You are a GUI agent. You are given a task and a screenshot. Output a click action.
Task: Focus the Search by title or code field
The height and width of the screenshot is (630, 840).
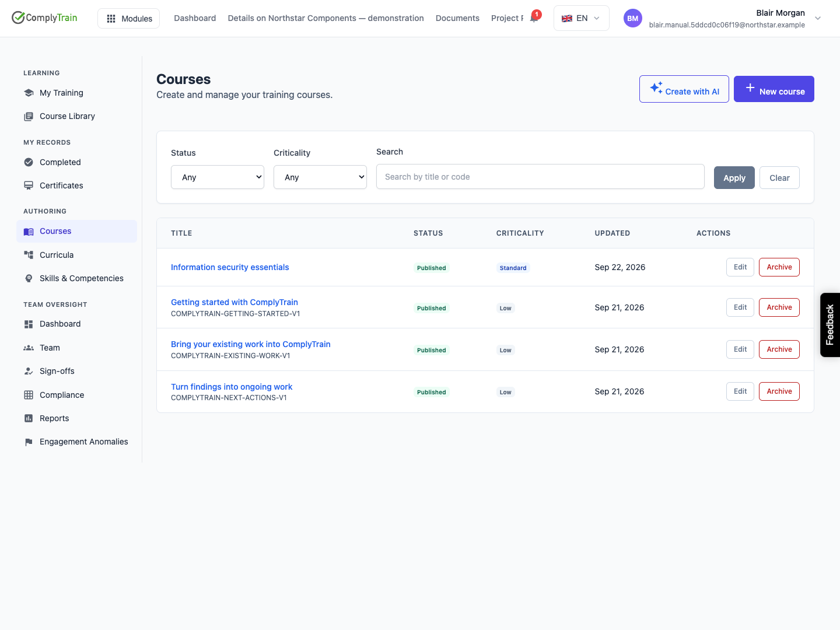coord(540,177)
